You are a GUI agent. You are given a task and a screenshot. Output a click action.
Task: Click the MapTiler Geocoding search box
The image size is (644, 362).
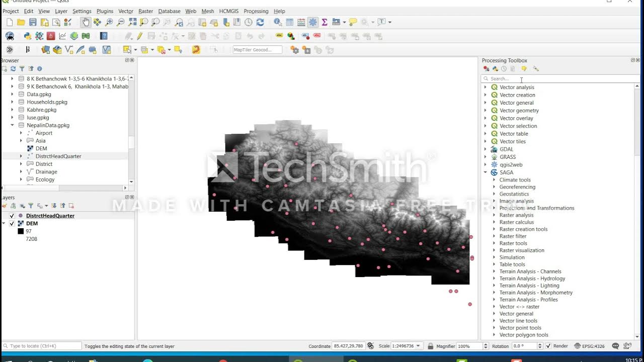click(x=257, y=50)
